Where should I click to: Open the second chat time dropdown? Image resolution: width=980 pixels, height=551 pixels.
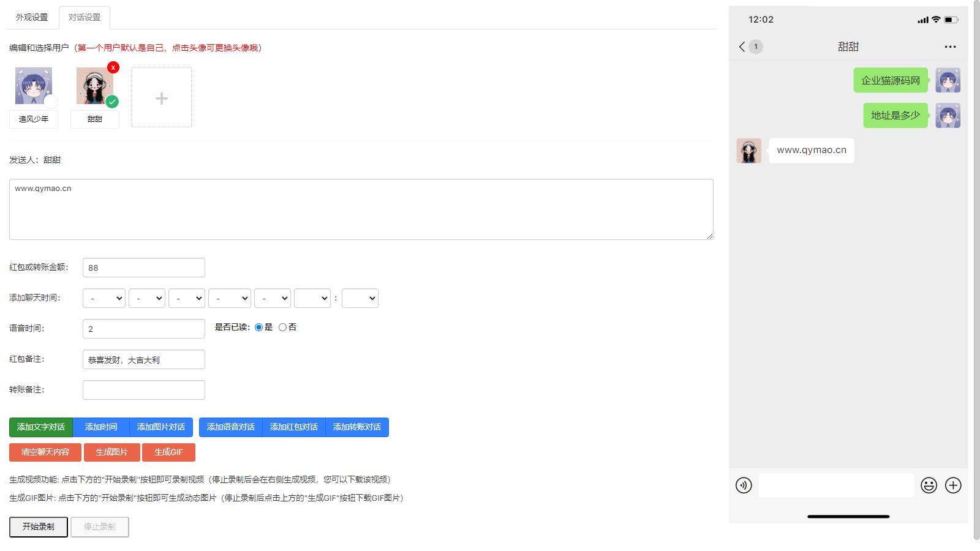tap(147, 298)
